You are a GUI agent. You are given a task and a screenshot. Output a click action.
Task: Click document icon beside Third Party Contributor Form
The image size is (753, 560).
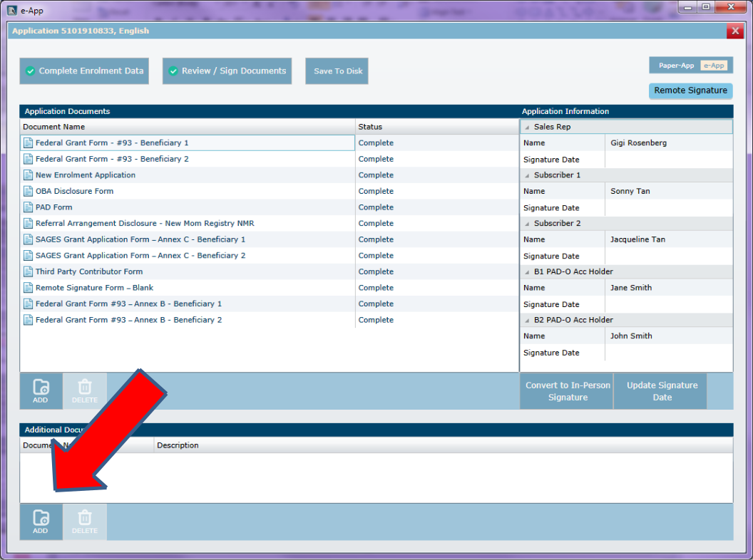(29, 271)
